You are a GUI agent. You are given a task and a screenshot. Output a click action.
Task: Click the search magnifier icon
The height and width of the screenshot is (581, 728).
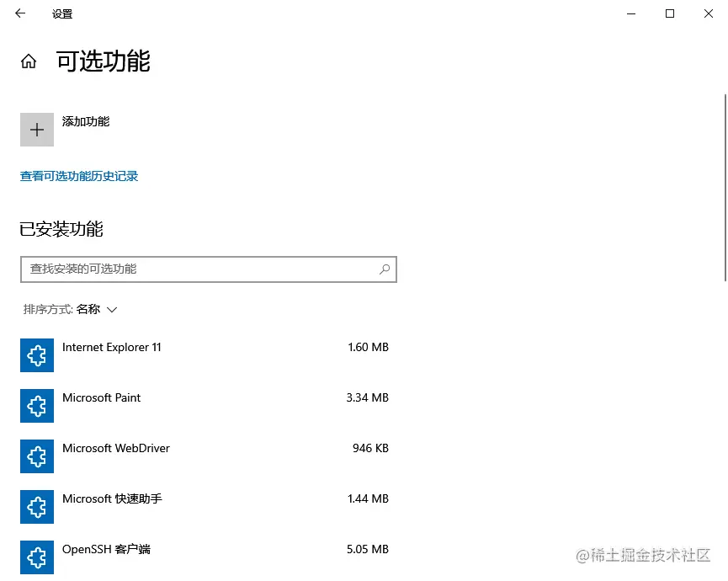coord(385,269)
